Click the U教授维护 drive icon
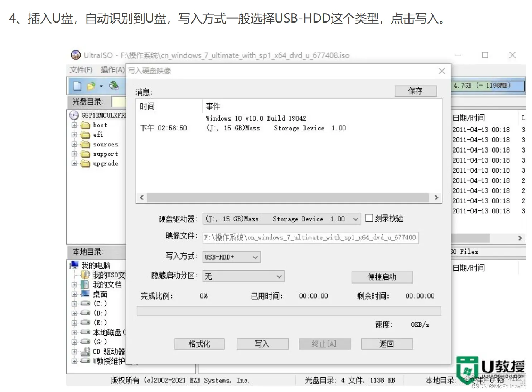Viewport: 532px width, 392px height. pyautogui.click(x=85, y=361)
